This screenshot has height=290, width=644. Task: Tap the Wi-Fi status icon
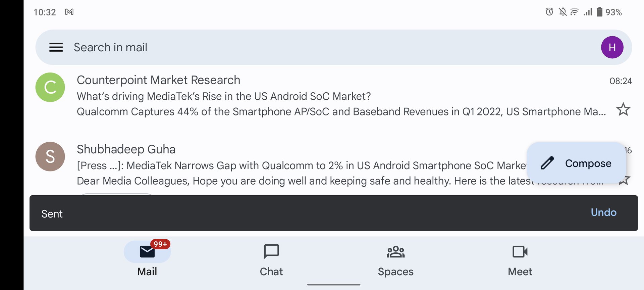coord(574,12)
